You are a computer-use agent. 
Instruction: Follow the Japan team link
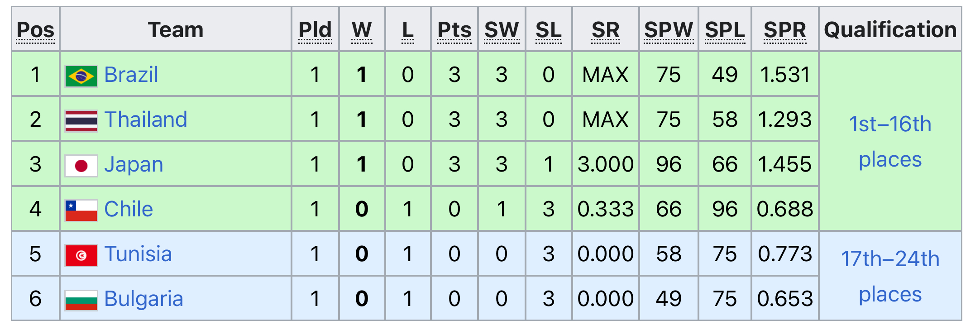(x=134, y=164)
